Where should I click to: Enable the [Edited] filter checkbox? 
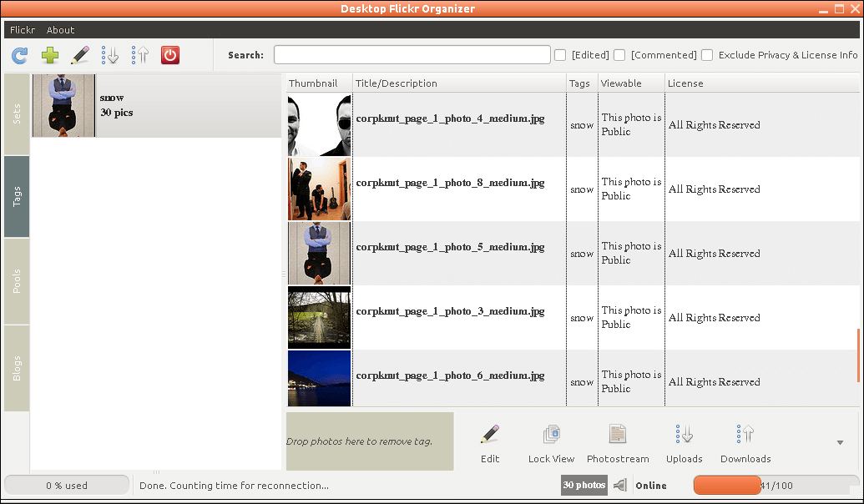pyautogui.click(x=560, y=55)
